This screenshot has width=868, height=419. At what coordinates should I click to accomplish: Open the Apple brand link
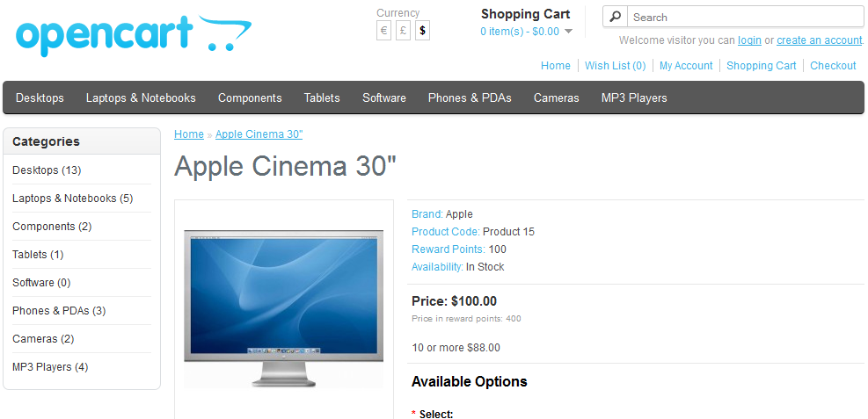point(459,214)
